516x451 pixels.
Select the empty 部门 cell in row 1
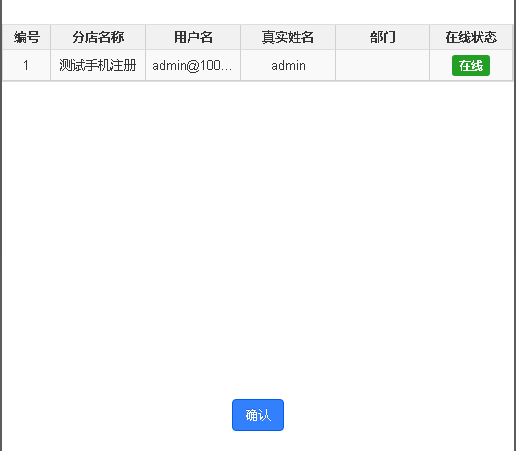[x=382, y=65]
